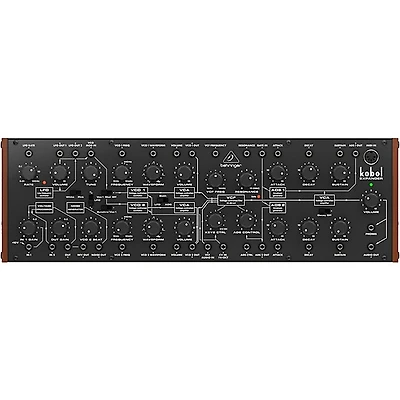The width and height of the screenshot is (400, 400).
Task: Click the bottom-row SUSTAIN jack
Action: pyautogui.click(x=340, y=247)
